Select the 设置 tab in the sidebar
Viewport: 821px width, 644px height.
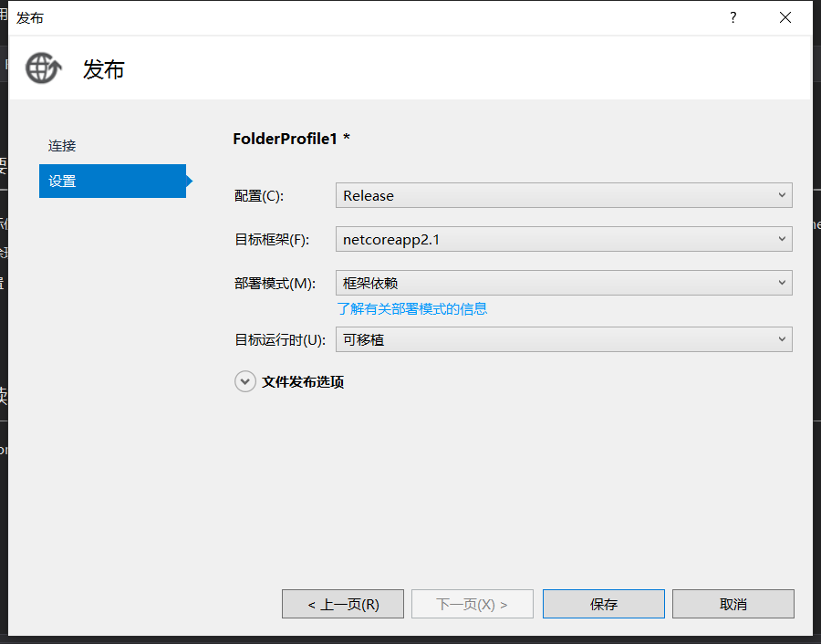click(x=112, y=182)
